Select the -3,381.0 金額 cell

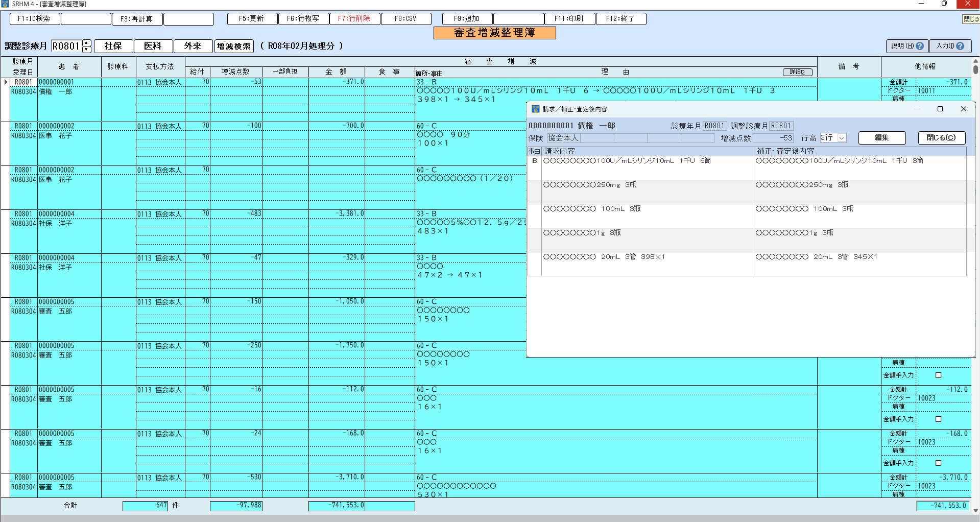point(337,214)
